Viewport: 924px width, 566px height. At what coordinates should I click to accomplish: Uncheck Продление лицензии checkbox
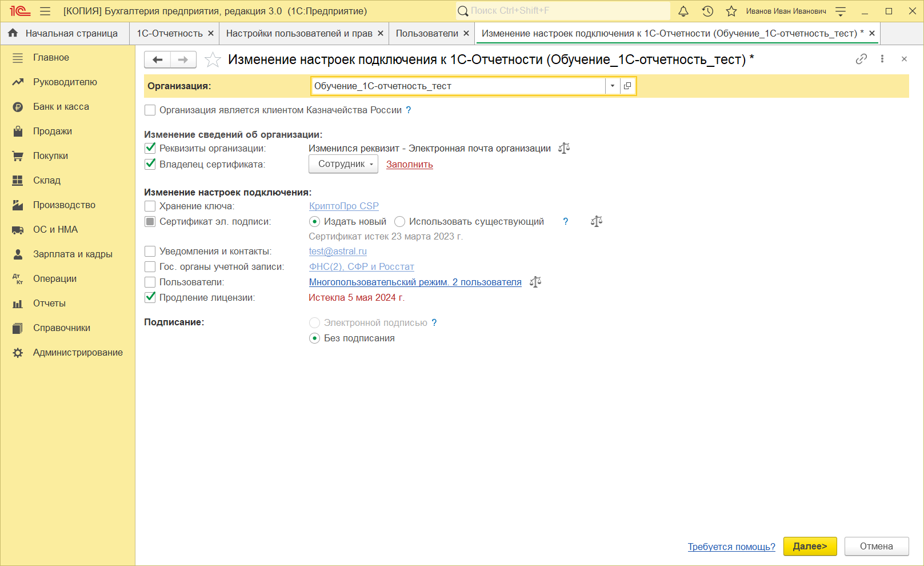[x=150, y=297]
